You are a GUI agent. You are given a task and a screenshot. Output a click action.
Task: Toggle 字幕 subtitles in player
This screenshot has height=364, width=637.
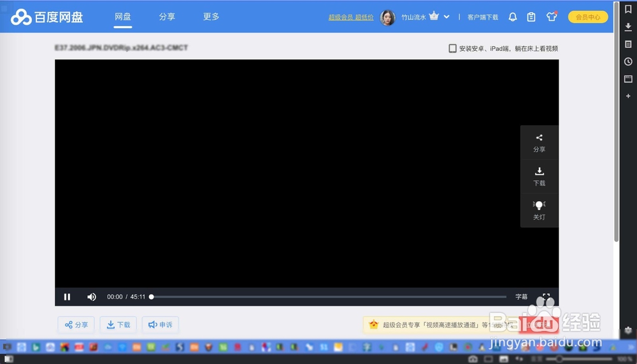point(521,297)
